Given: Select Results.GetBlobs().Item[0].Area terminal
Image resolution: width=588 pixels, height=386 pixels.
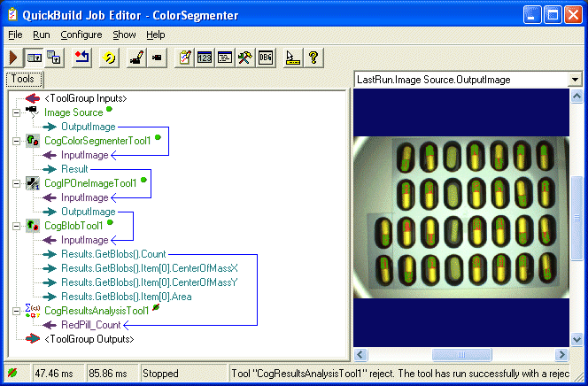Looking at the screenshot, I should pyautogui.click(x=127, y=297).
